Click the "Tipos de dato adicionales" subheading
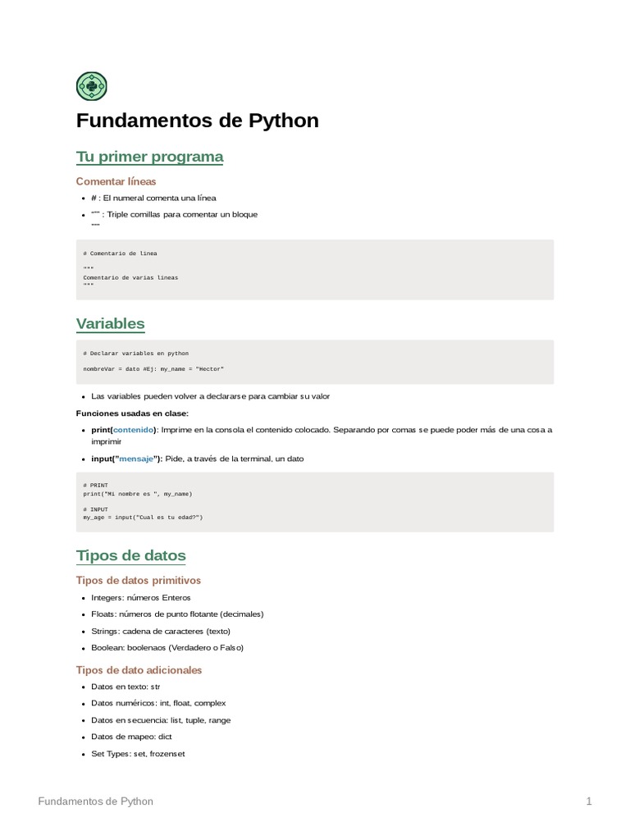 139,670
